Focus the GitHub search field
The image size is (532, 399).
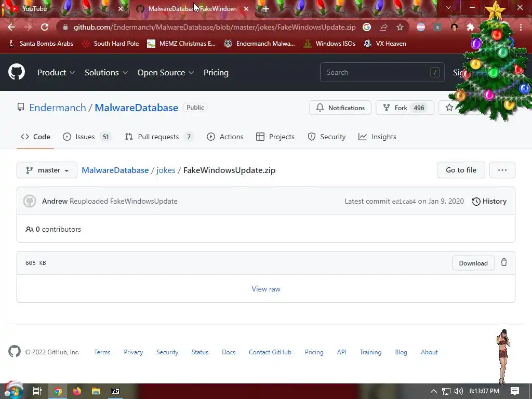coord(382,72)
